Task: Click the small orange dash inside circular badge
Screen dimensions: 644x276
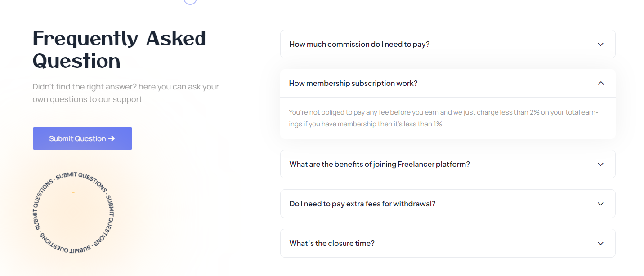Action: point(73,193)
